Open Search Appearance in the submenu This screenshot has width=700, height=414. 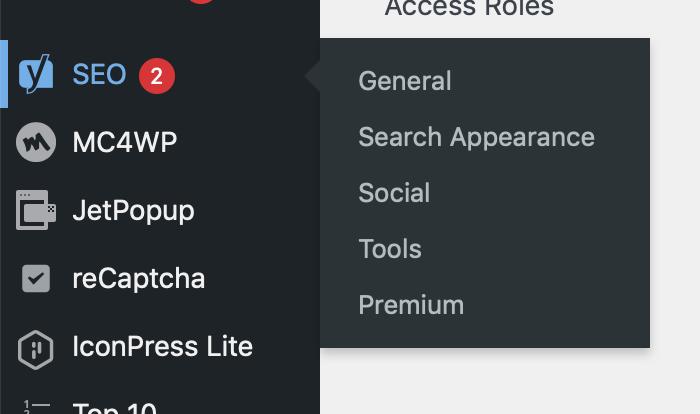[x=476, y=137]
